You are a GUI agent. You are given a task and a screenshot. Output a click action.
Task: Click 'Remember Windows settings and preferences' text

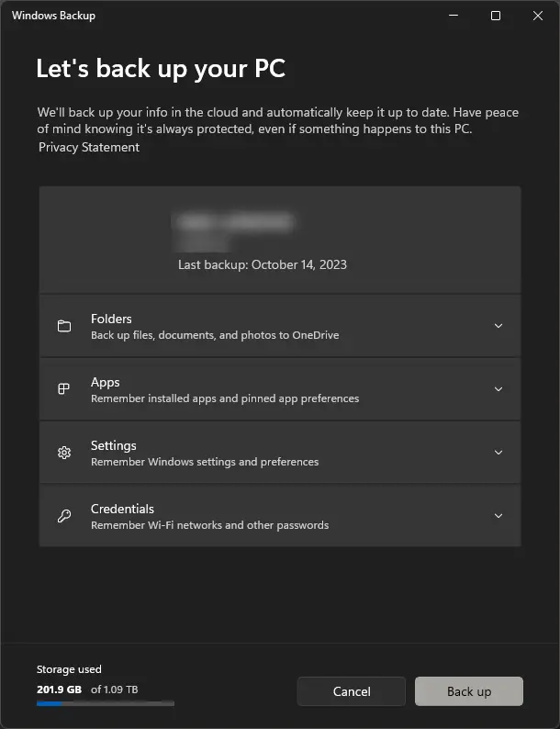(205, 462)
